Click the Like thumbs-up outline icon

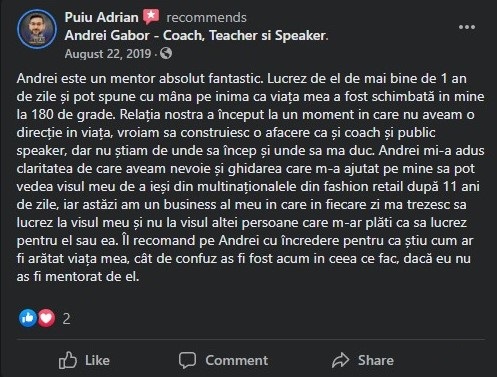tap(68, 360)
